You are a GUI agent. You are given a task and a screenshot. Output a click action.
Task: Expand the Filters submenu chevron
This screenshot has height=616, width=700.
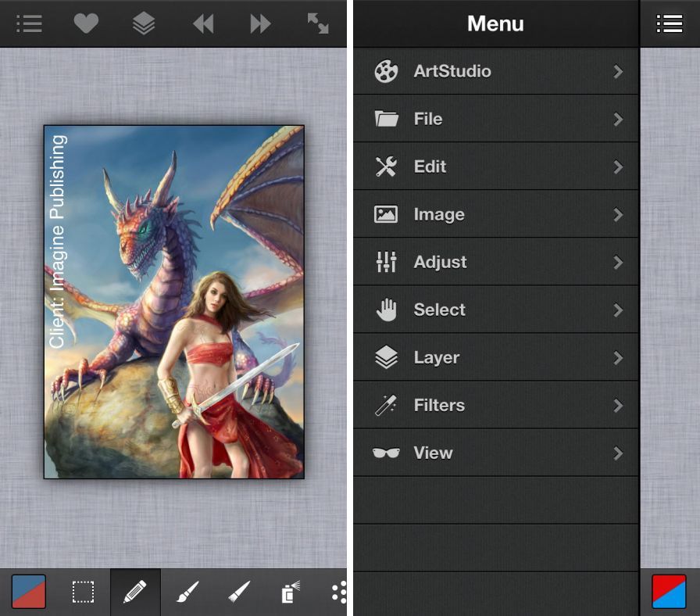[x=618, y=405]
